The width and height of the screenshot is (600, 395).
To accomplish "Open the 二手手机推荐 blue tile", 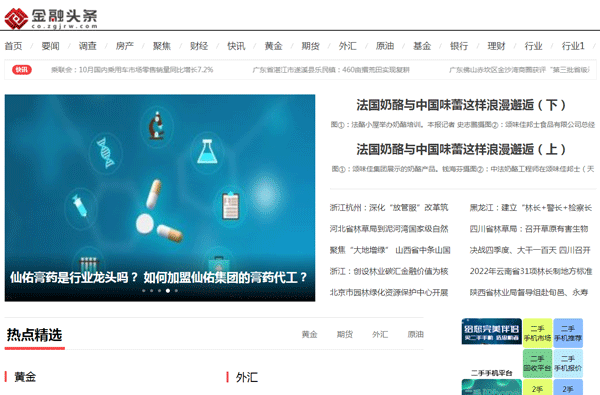I will pyautogui.click(x=568, y=333).
